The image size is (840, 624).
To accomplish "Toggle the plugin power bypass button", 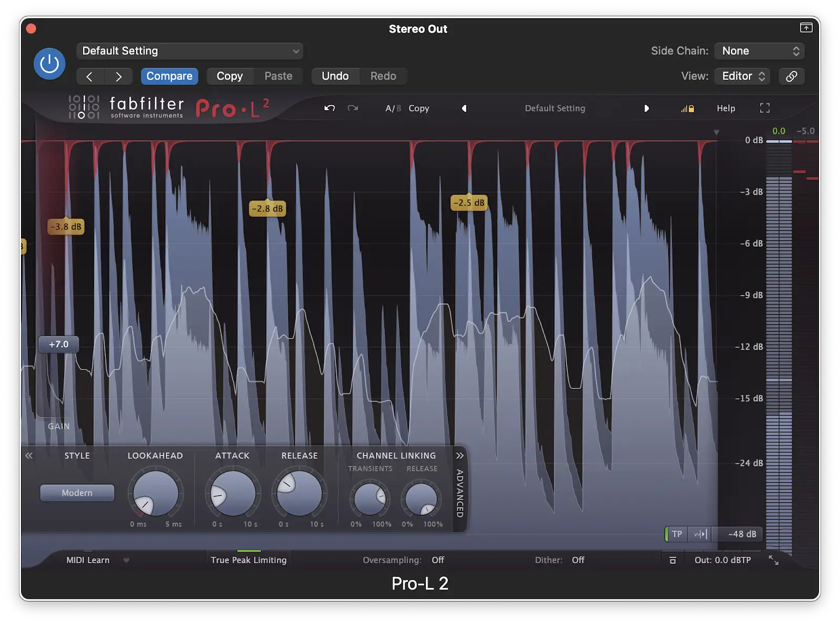I will 49,64.
